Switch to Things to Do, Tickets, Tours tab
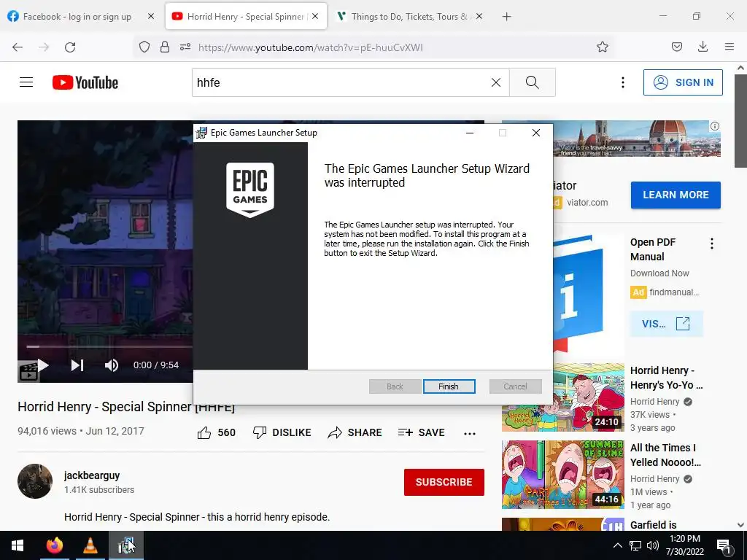The image size is (747, 560). tap(409, 17)
